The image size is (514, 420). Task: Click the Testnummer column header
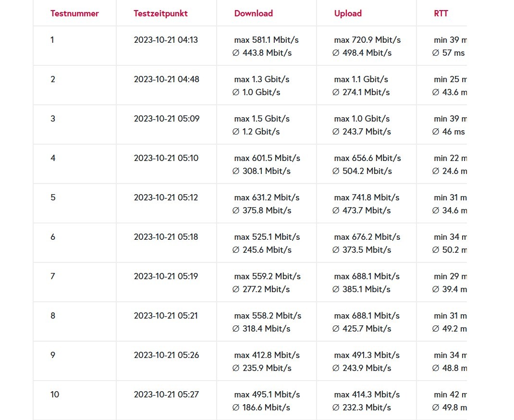point(74,13)
